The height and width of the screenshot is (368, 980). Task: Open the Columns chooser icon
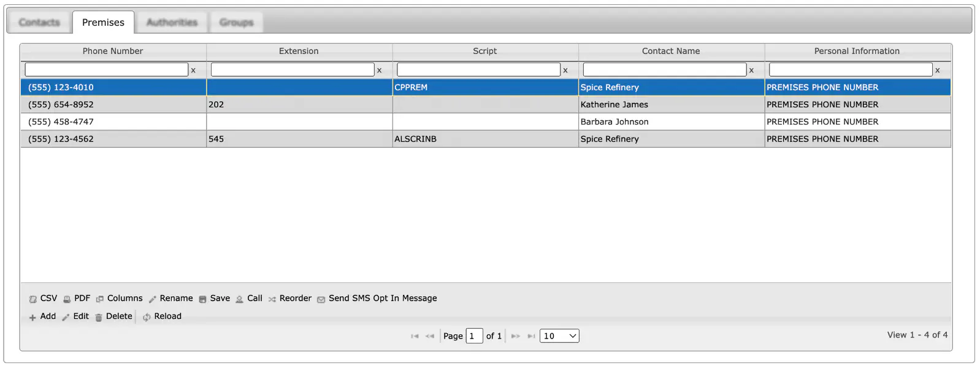[100, 299]
